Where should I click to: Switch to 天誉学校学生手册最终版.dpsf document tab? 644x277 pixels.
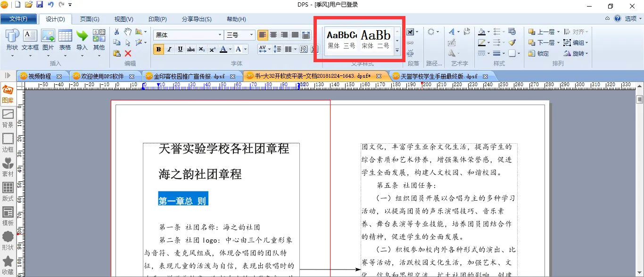pos(439,76)
